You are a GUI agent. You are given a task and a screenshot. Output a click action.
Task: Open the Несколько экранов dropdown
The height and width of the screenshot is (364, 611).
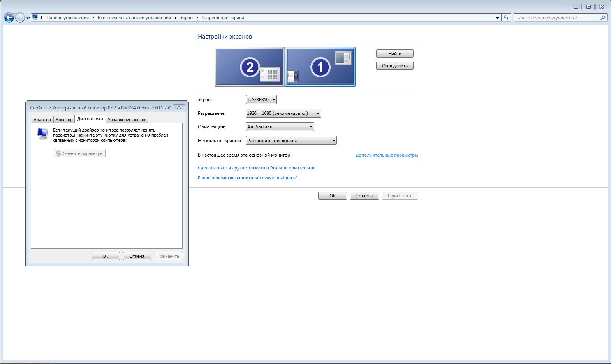[291, 141]
